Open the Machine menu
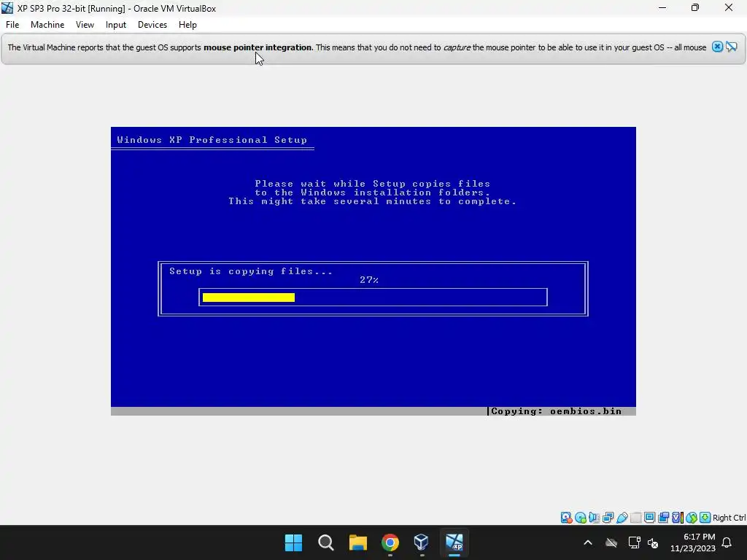This screenshot has width=747, height=560. 47,25
